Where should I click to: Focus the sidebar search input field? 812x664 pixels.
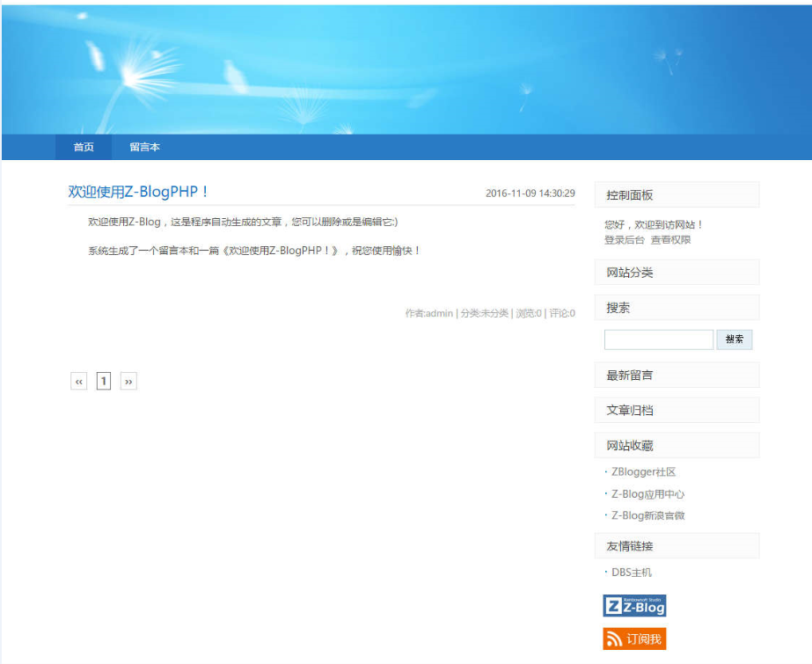click(x=658, y=339)
